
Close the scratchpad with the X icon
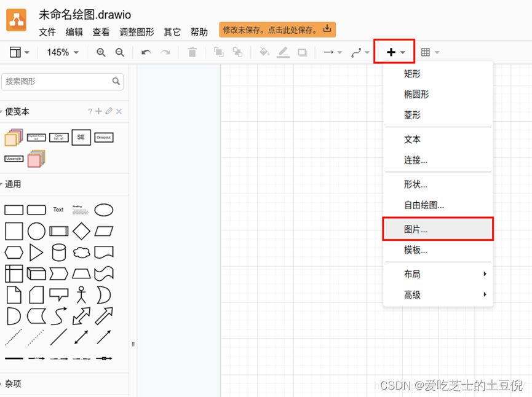(119, 111)
